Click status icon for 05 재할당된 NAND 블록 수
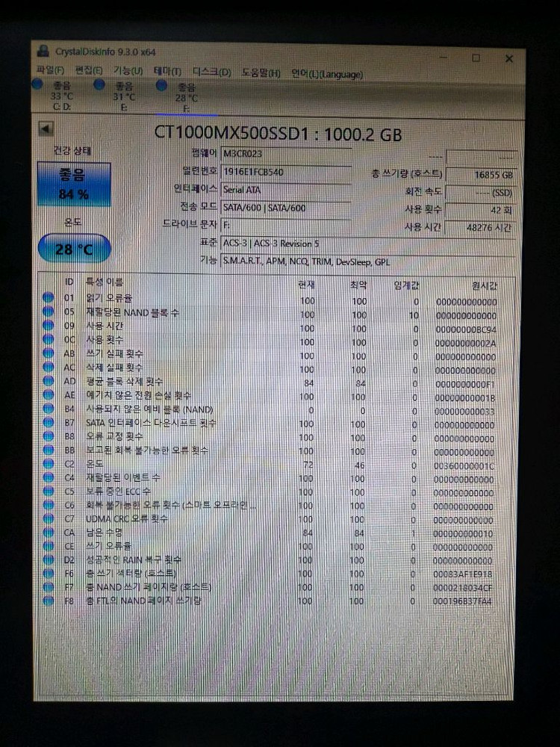 [49, 311]
